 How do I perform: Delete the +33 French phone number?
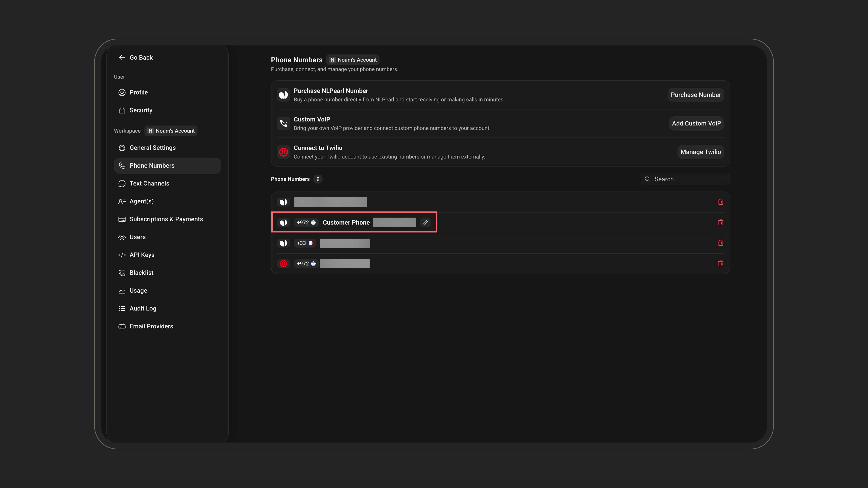720,243
